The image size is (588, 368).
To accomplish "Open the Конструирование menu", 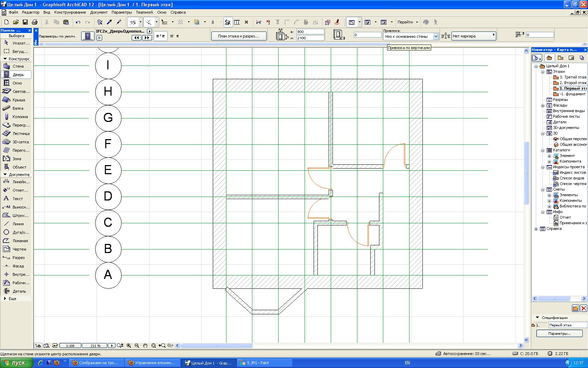I will point(70,12).
